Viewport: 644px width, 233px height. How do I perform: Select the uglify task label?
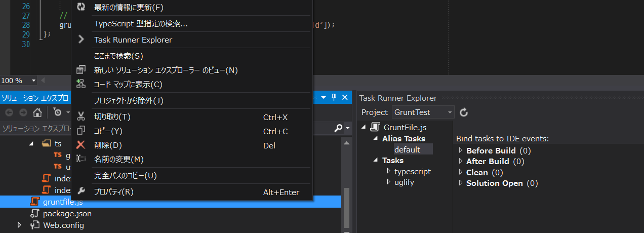pyautogui.click(x=404, y=182)
